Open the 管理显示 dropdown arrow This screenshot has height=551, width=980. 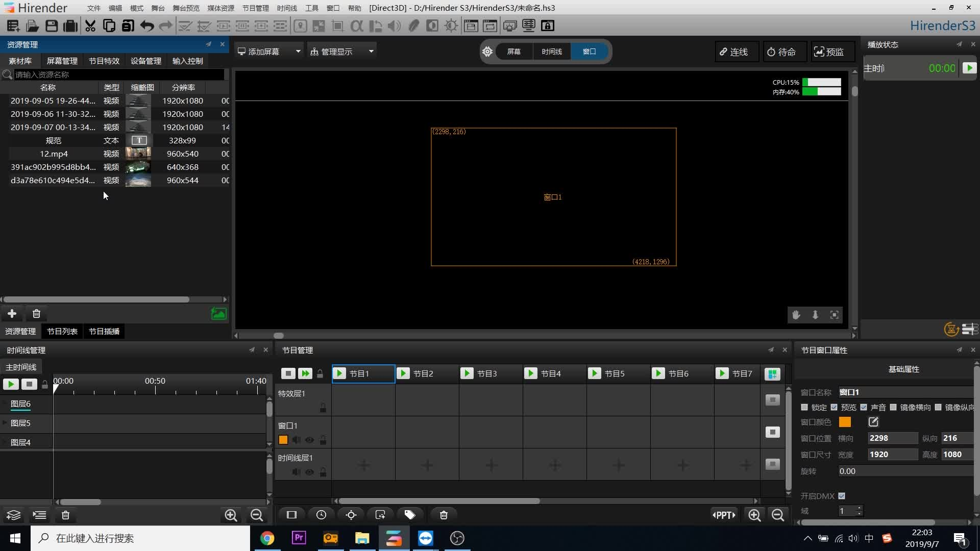pos(371,52)
